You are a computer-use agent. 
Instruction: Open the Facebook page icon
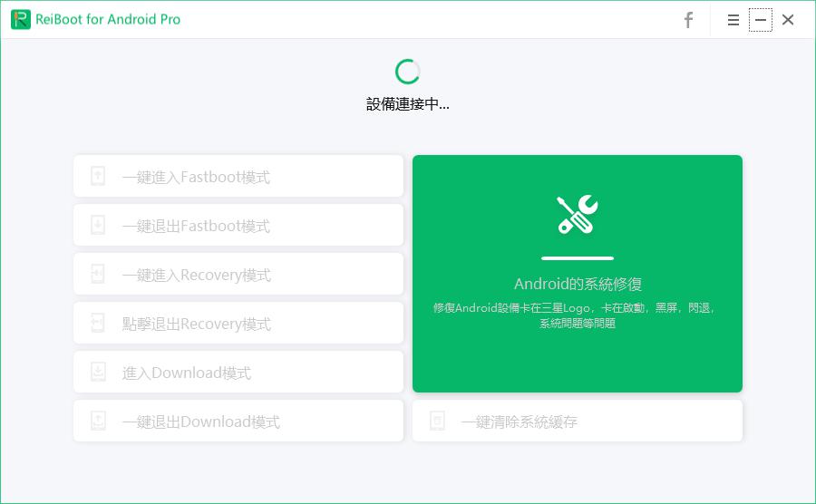688,20
